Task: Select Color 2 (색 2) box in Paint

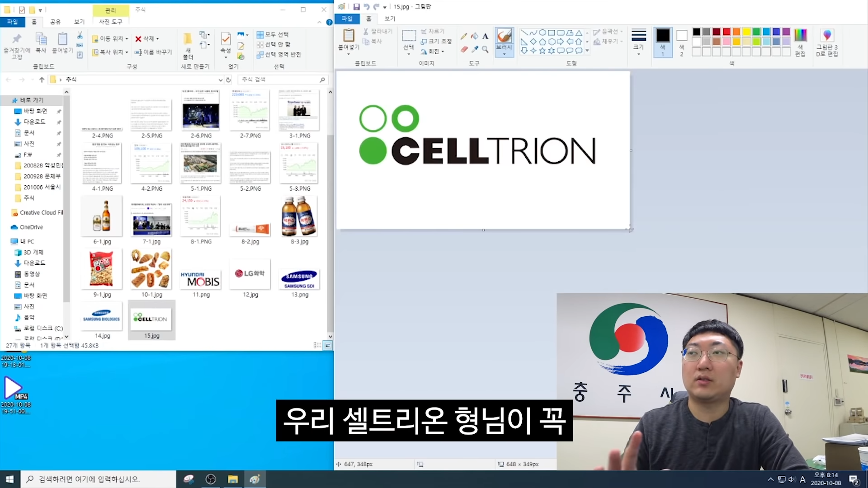Action: [682, 42]
